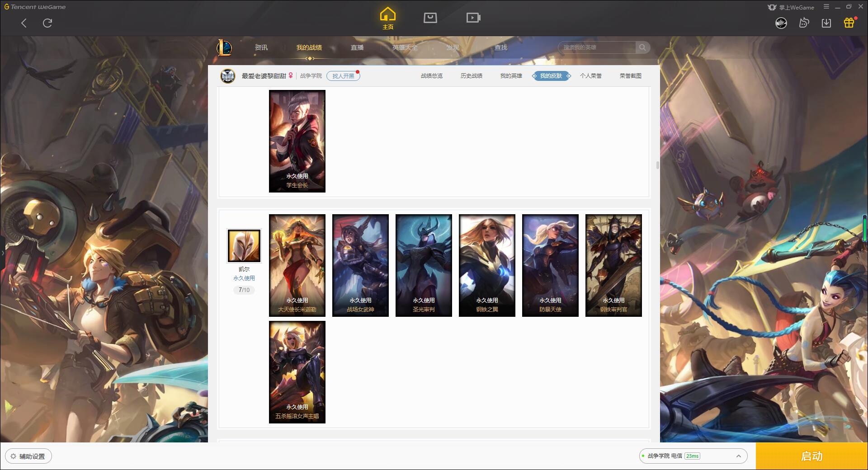
Task: Open the 我的战绩 tab
Action: pos(309,47)
